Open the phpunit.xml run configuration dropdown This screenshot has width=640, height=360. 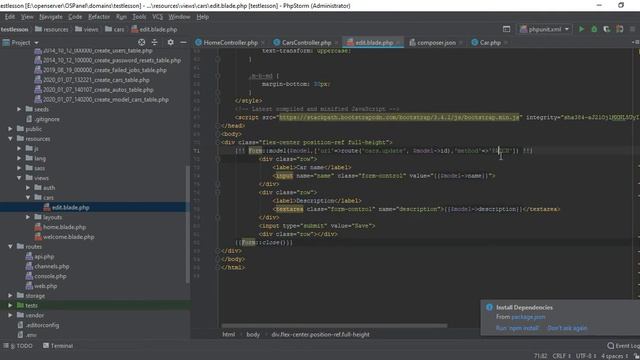click(544, 29)
